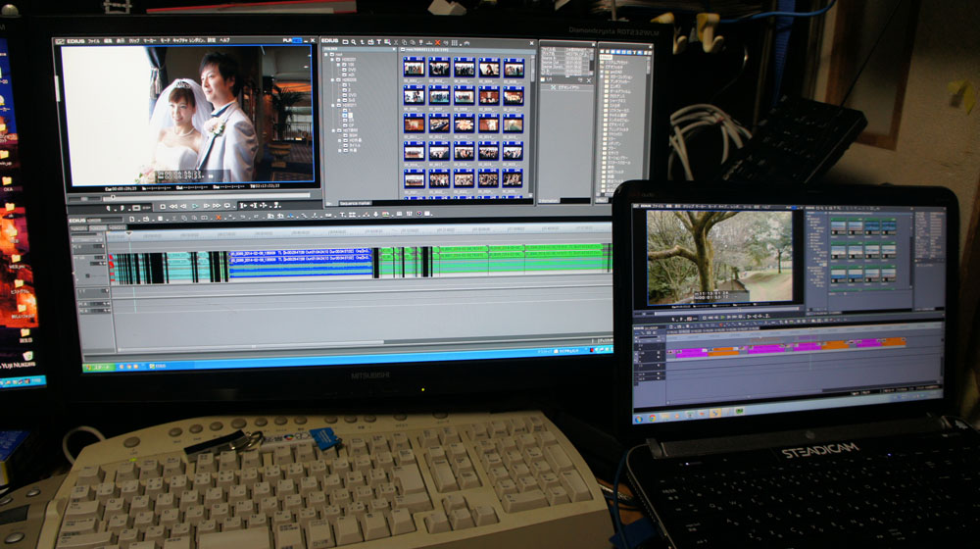Viewport: 980px width, 549px height.
Task: Click the Sequence marker tab below the Bin
Action: point(356,203)
